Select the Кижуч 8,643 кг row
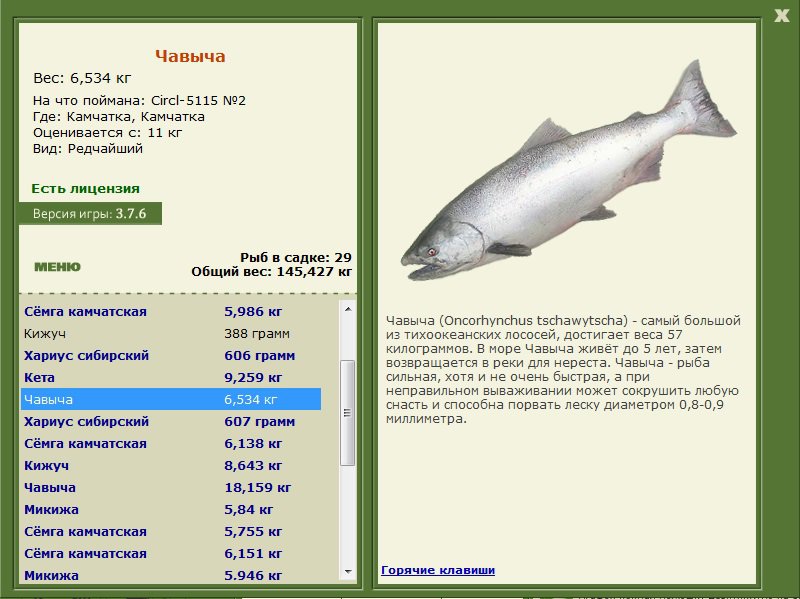 (171, 465)
